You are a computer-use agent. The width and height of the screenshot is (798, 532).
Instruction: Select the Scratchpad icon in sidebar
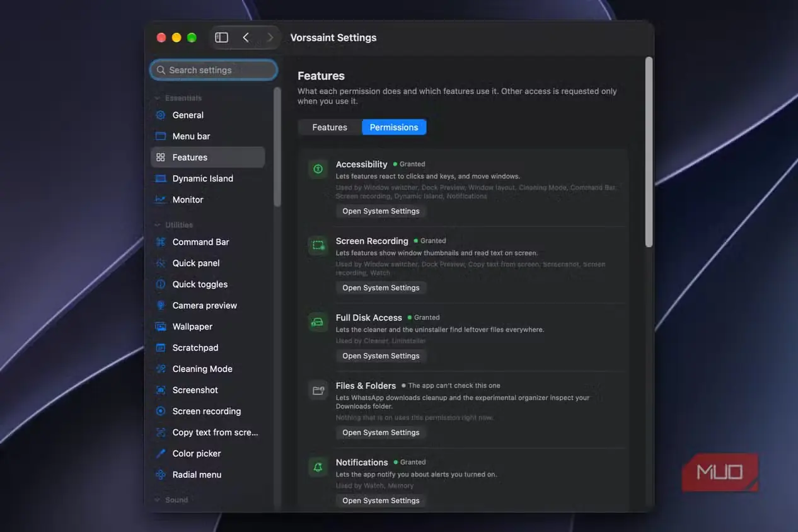[161, 348]
